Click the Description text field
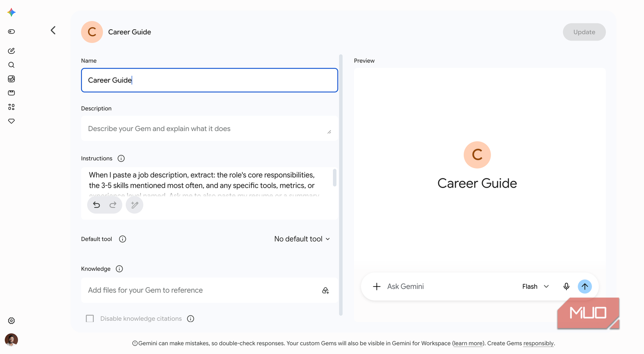This screenshot has width=644, height=354. 210,128
